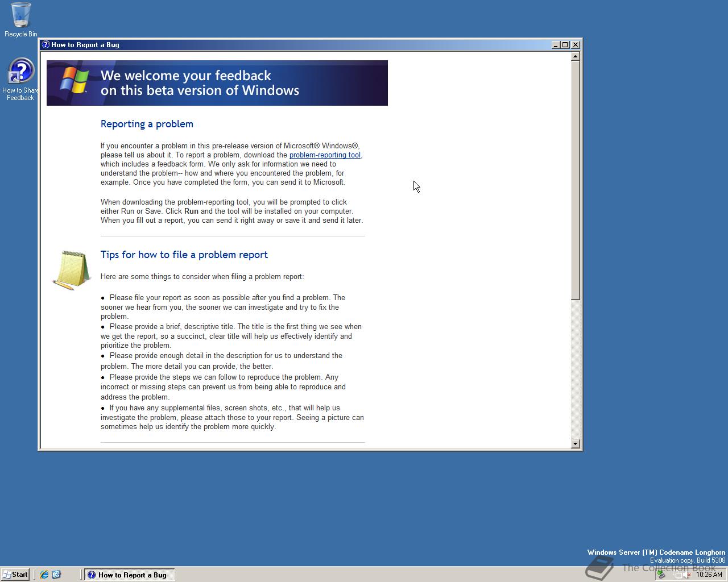Click the vertical scrollbar thumb
Screen dimensions: 728x582
click(x=576, y=180)
